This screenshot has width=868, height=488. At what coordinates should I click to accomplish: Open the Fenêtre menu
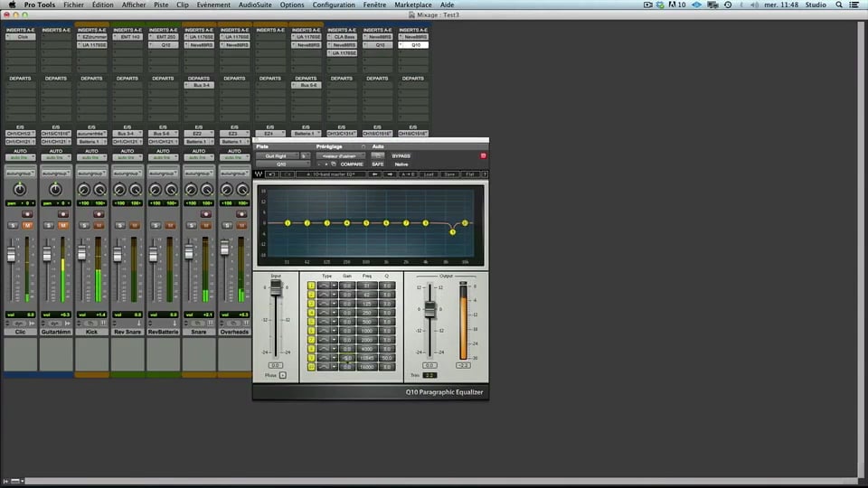pyautogui.click(x=374, y=5)
